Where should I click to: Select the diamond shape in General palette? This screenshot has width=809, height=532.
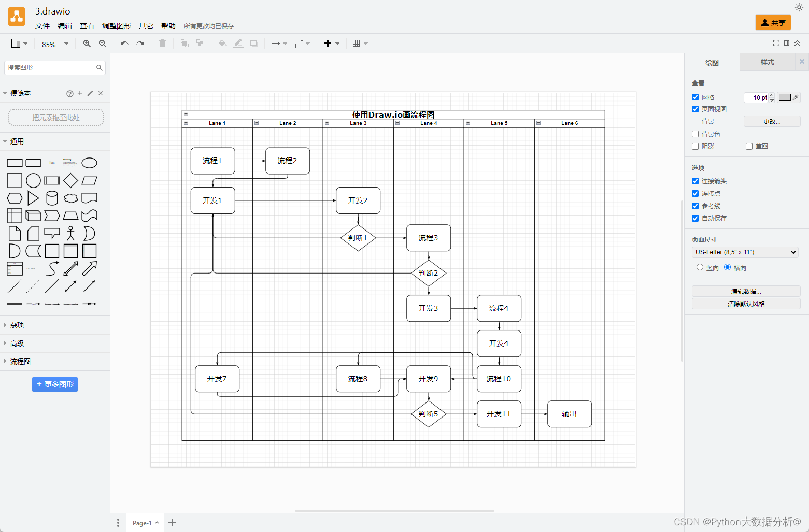click(71, 180)
